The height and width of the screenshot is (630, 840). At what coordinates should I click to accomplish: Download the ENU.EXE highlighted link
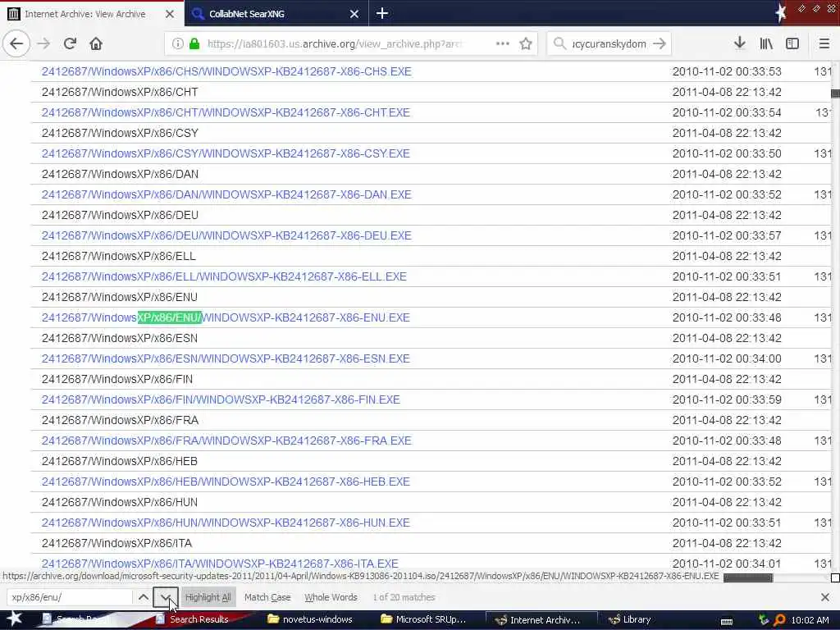pos(226,317)
